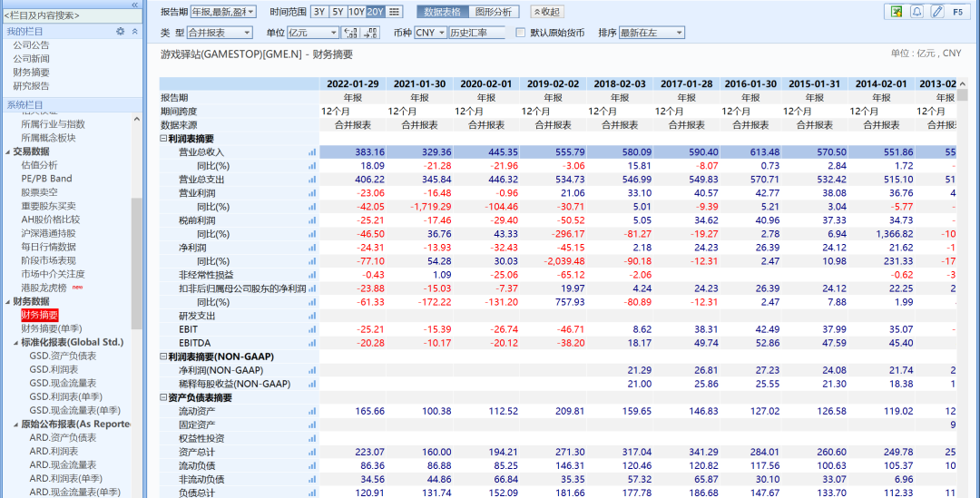Collapse the 我的栏目 section chevron
Screen dimensions: 980x498
tap(134, 31)
